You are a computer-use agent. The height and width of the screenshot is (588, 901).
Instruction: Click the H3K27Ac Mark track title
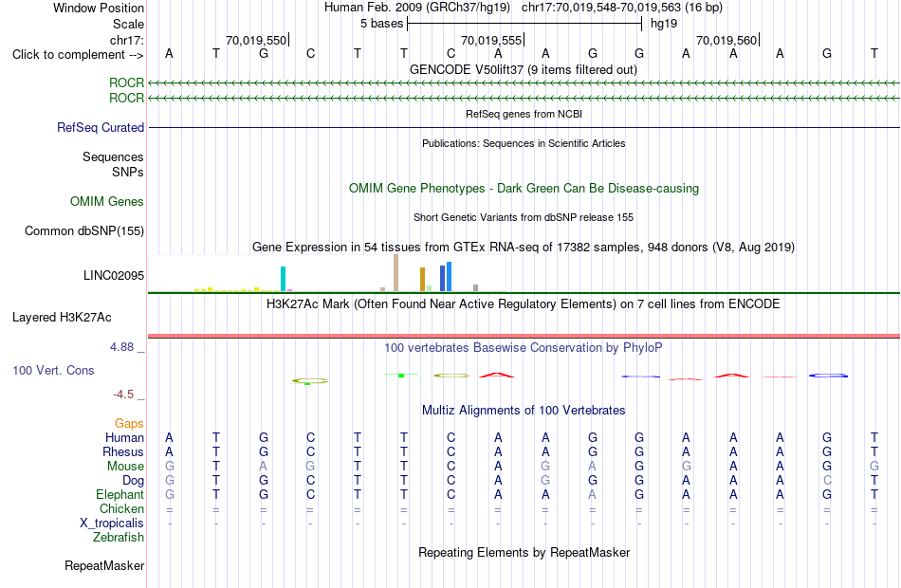[x=524, y=304]
